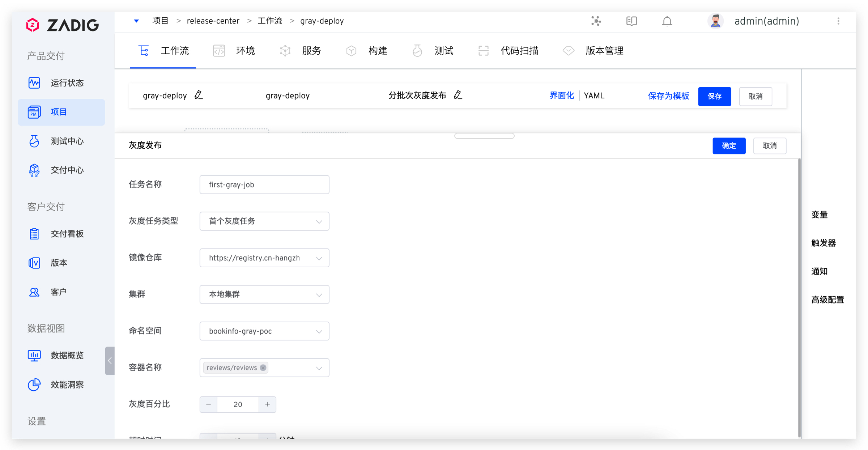Click the blue 确定 button
The height and width of the screenshot is (450, 868).
(728, 146)
